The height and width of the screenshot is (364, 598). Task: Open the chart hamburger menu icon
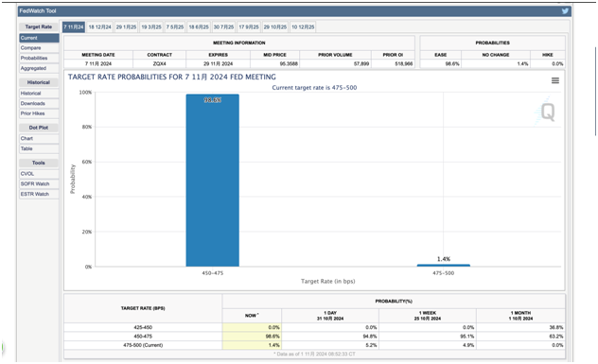point(555,80)
